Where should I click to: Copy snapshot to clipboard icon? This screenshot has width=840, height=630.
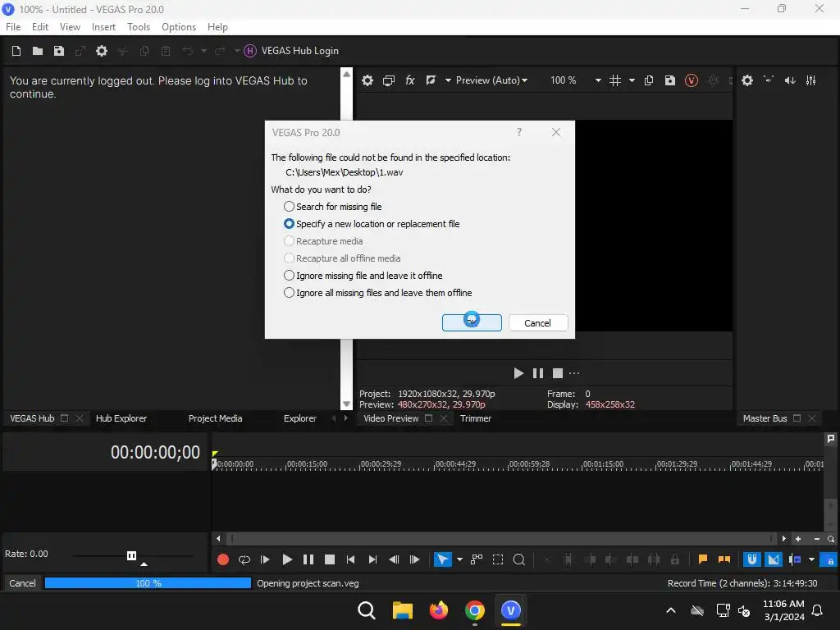click(649, 80)
